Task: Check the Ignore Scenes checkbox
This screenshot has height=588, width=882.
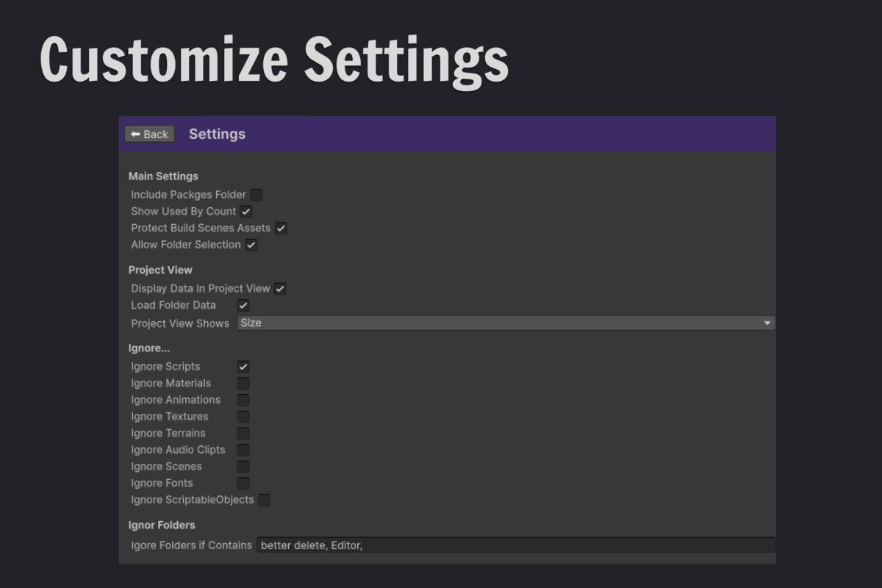Action: point(243,466)
